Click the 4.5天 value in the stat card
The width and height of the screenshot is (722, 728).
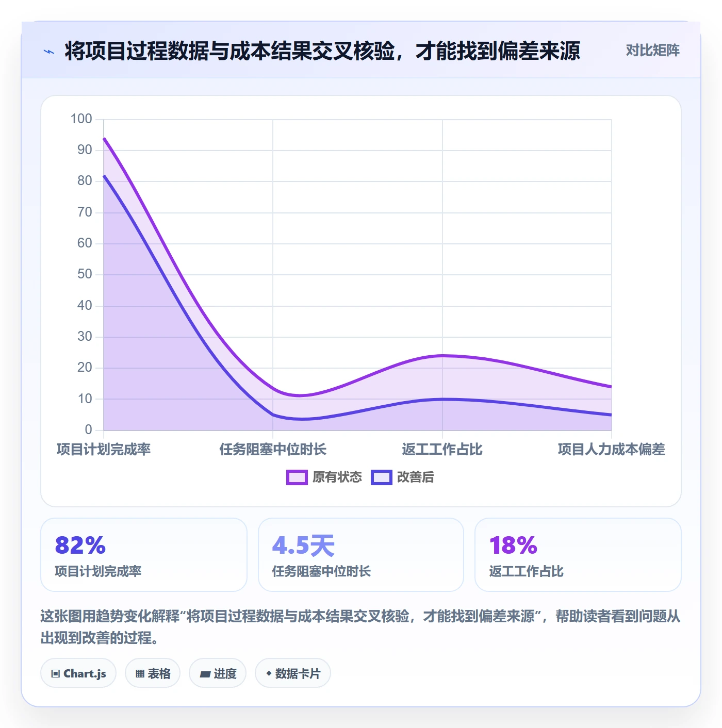click(x=303, y=545)
